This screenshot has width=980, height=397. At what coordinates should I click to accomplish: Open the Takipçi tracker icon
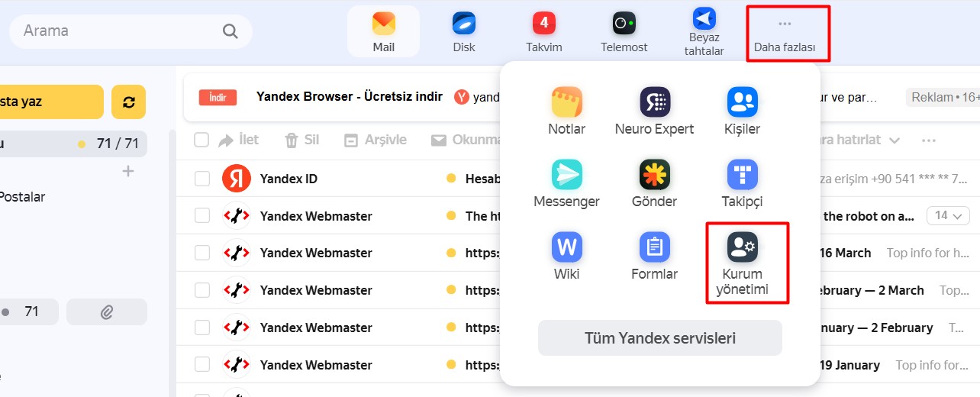pyautogui.click(x=742, y=176)
